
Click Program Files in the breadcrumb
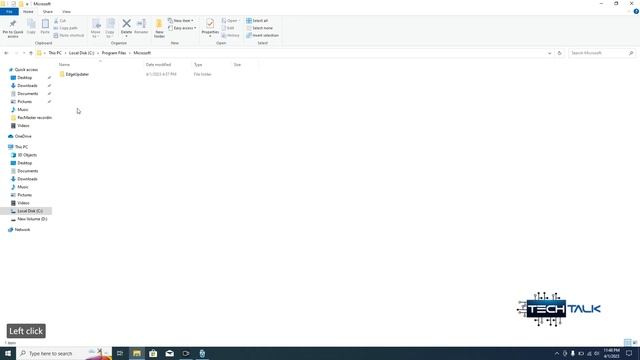click(114, 53)
